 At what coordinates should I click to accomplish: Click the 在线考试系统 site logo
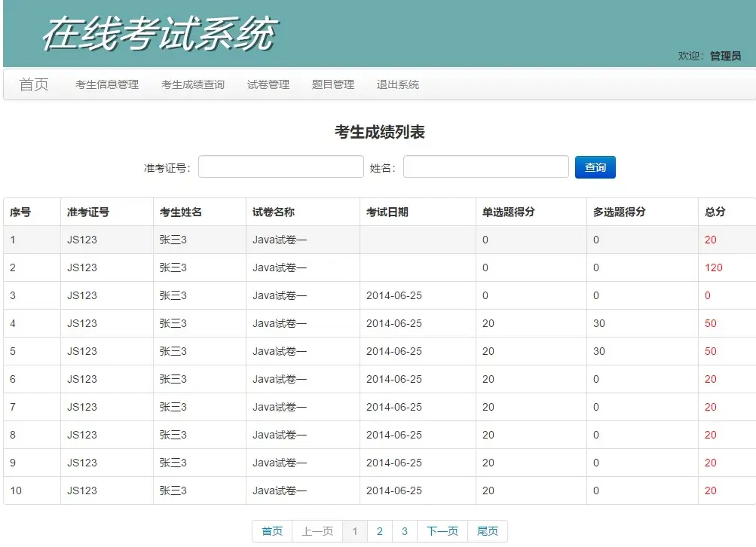pos(161,33)
